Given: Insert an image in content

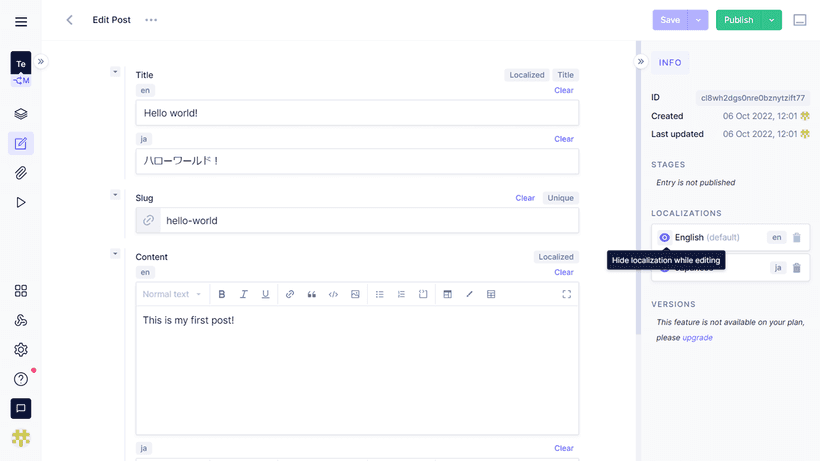Looking at the screenshot, I should point(355,294).
